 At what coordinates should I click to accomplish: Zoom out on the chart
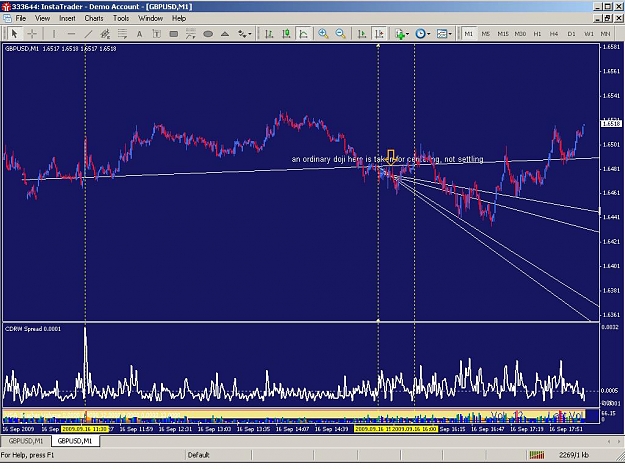click(x=340, y=34)
